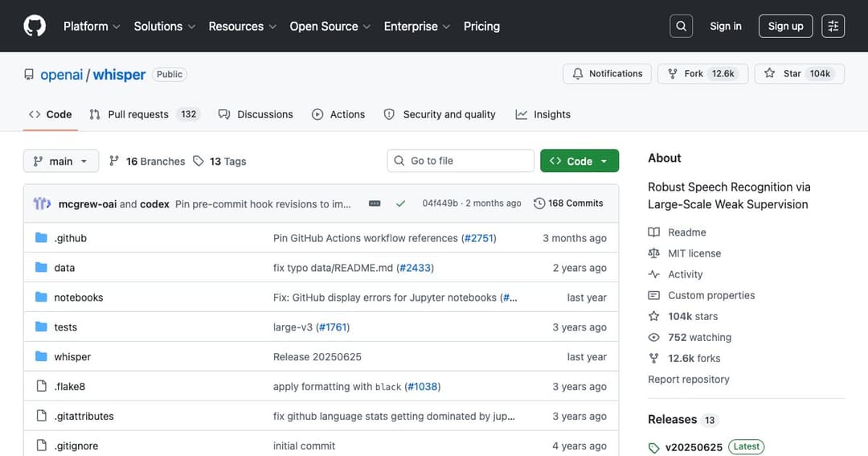Screen dimensions: 868x456
Task: Click the Notifications button
Action: pos(608,74)
